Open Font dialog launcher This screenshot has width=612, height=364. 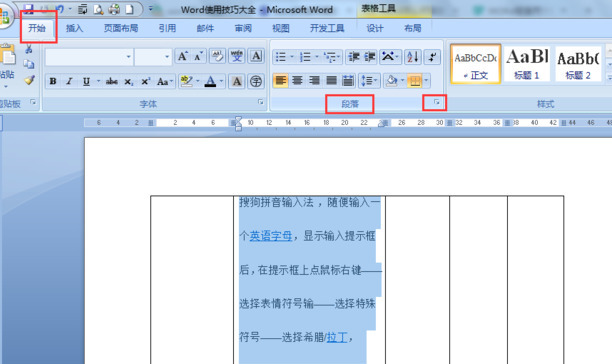coord(261,102)
